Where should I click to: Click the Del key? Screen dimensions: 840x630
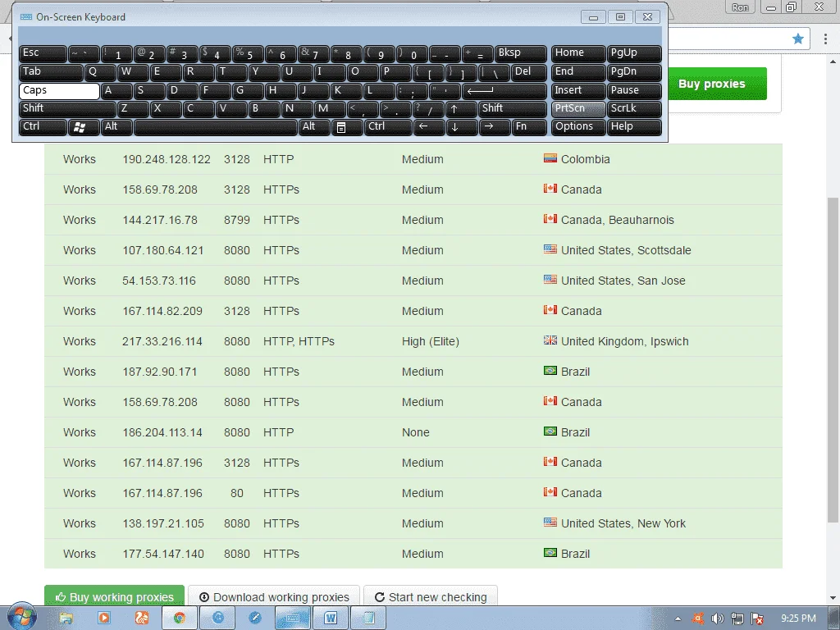pyautogui.click(x=529, y=72)
